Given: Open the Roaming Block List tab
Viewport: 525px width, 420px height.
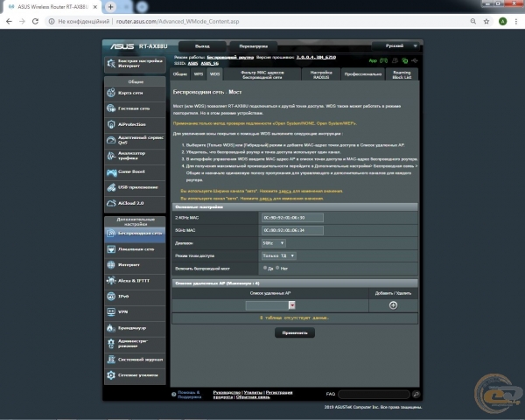Looking at the screenshot, I should pos(402,74).
